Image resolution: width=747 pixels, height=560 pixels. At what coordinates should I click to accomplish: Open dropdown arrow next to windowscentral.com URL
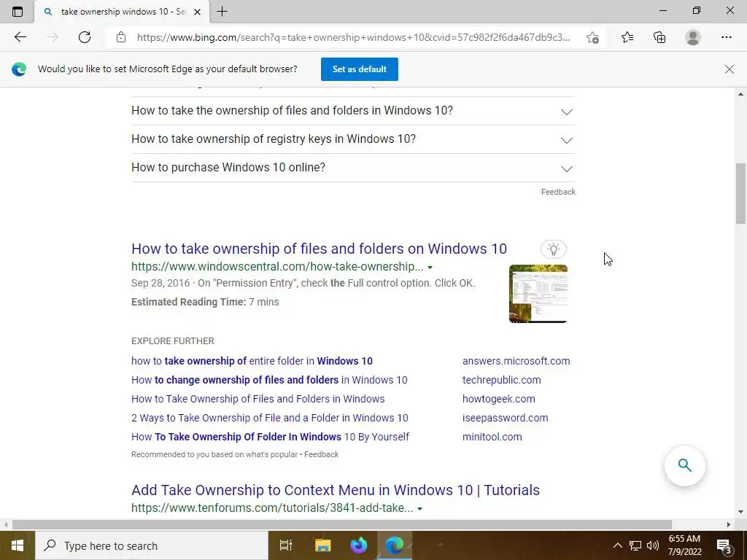tap(430, 268)
